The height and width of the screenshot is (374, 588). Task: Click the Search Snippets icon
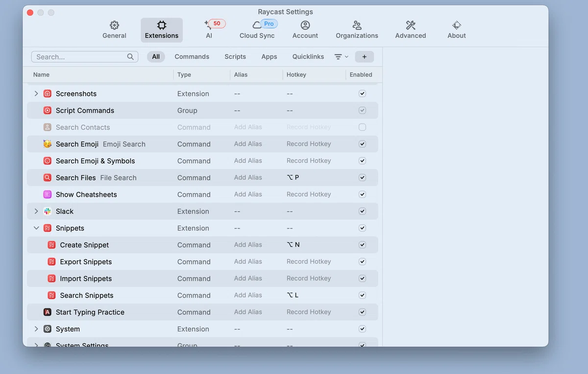[51, 295]
